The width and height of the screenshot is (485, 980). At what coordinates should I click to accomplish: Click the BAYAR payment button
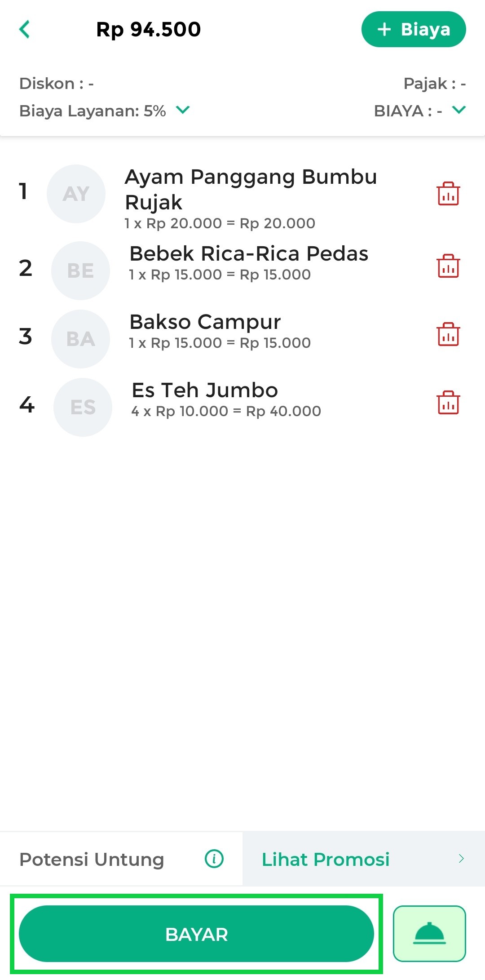point(196,934)
